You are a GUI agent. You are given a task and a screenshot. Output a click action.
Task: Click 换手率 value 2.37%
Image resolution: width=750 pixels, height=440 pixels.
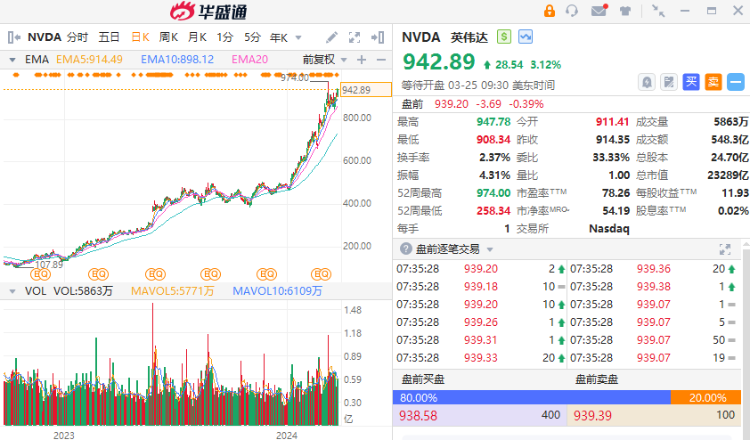(495, 157)
